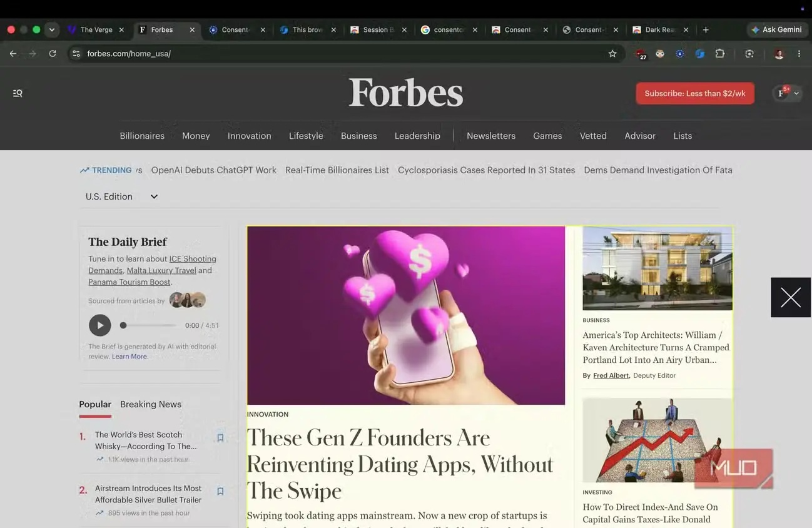Open author Fred Albert's page
The image size is (812, 528).
tap(611, 375)
